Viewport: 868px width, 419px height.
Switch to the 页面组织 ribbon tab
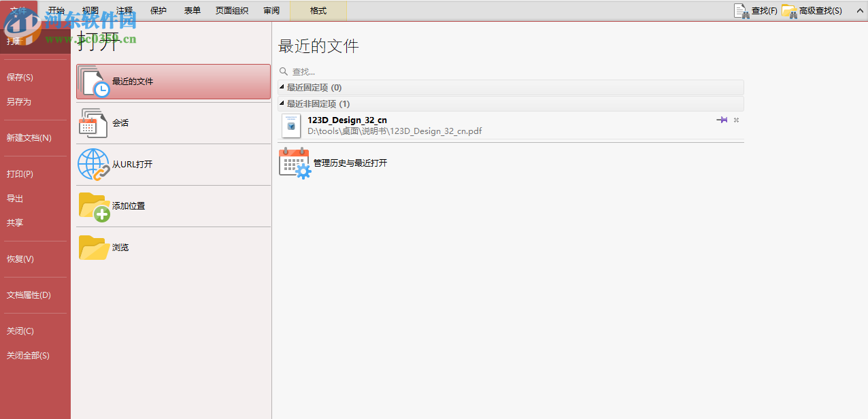pos(231,10)
